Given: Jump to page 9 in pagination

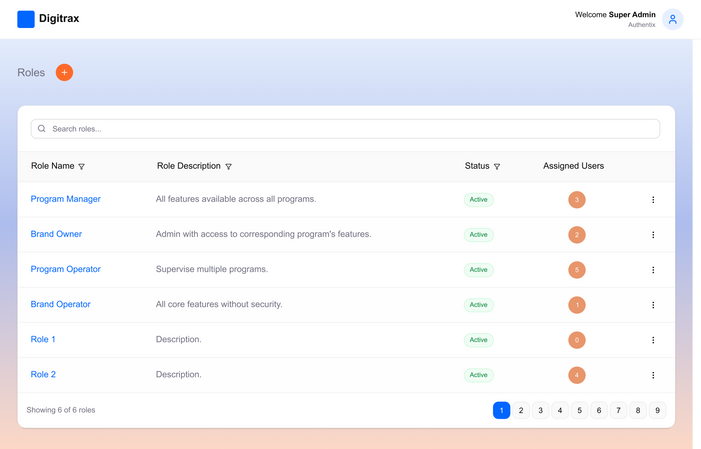Looking at the screenshot, I should coord(657,410).
